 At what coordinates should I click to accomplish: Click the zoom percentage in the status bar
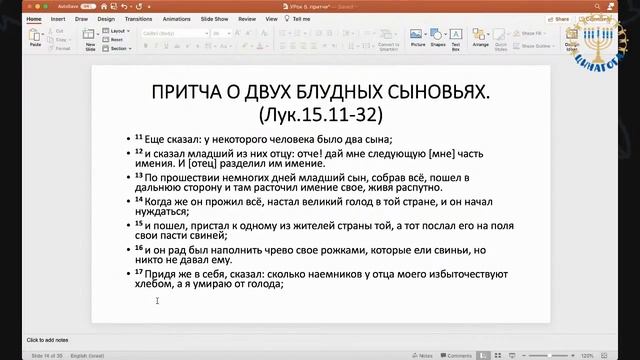pyautogui.click(x=587, y=356)
